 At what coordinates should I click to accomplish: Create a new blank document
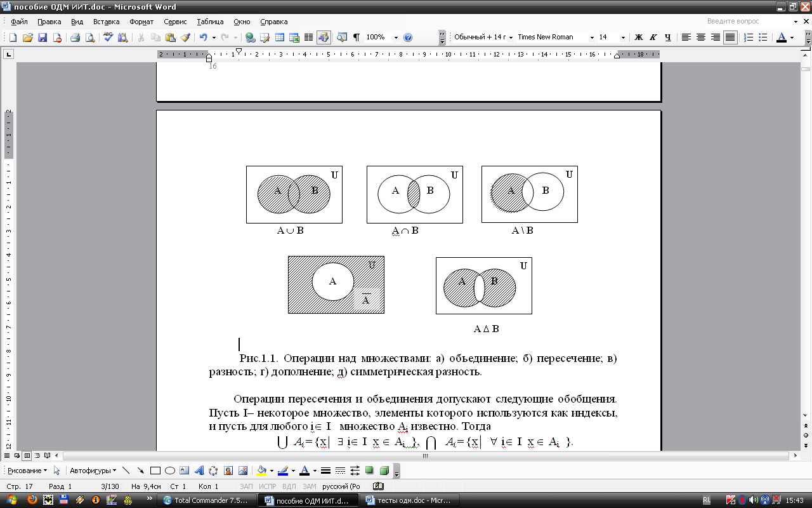[x=13, y=37]
